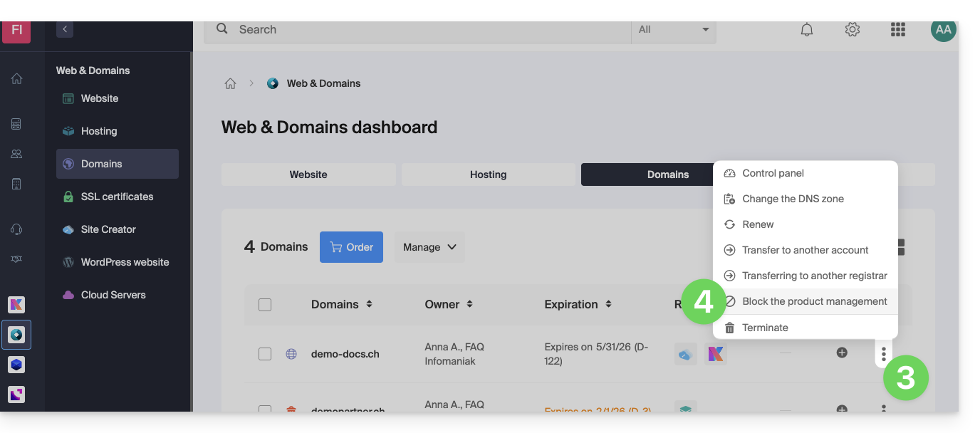980x433 pixels.
Task: Open the All search filter dropdown
Action: [673, 30]
